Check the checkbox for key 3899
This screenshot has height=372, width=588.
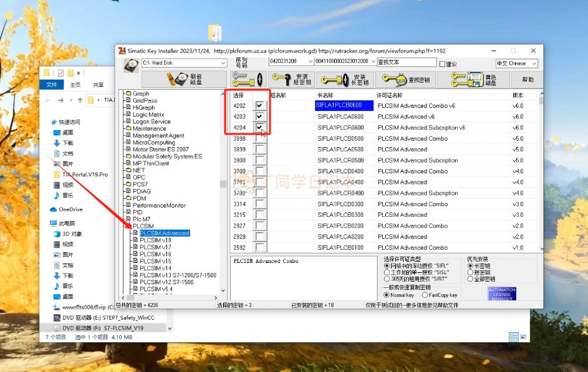pyautogui.click(x=259, y=150)
